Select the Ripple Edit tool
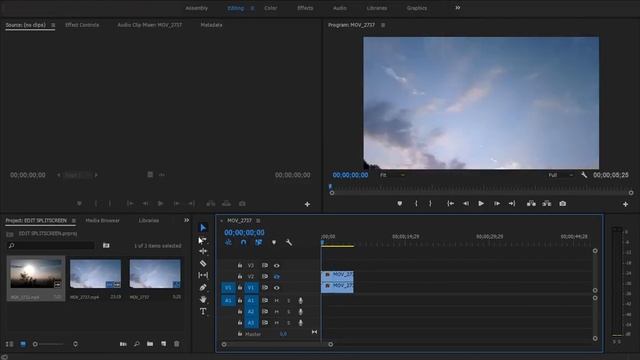This screenshot has height=360, width=640. pos(203,251)
